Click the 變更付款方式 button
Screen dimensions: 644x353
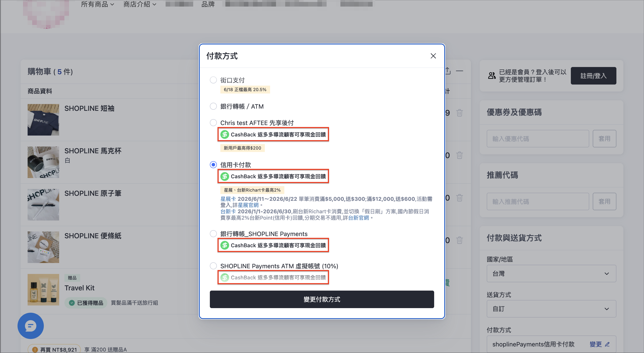[x=322, y=299]
